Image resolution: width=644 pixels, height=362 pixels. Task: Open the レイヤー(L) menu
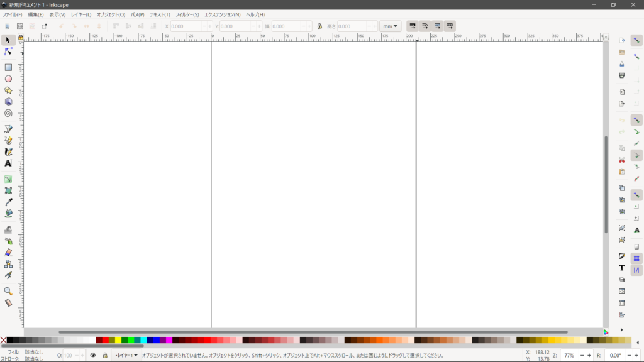tap(81, 14)
